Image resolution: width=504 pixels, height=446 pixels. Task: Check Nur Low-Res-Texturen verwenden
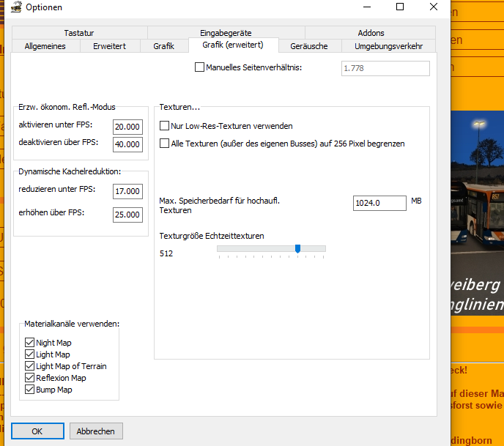click(x=165, y=126)
